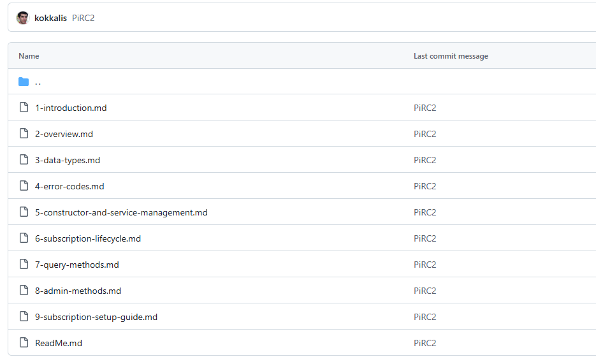Image resolution: width=596 pixels, height=364 pixels.
Task: Click file icon beside ReadMe.md
Action: tap(24, 343)
